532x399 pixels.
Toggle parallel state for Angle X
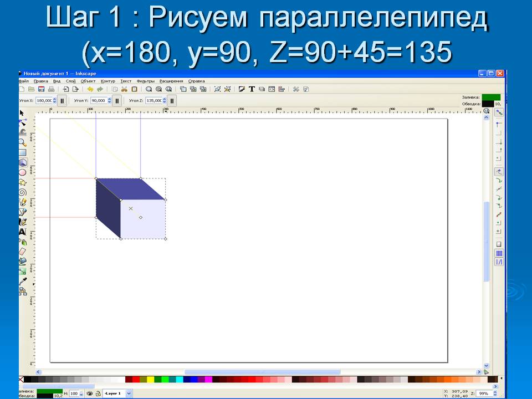click(63, 100)
